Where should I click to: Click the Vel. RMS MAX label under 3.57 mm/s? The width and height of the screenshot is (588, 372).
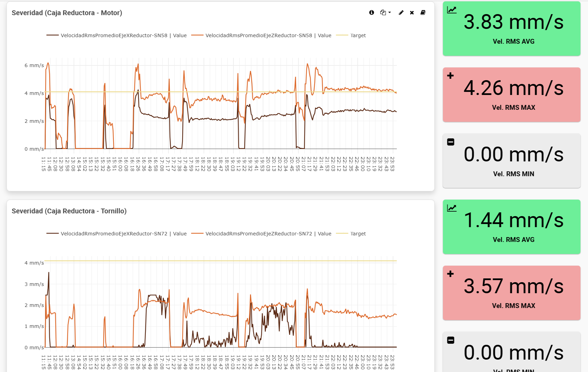click(x=514, y=306)
